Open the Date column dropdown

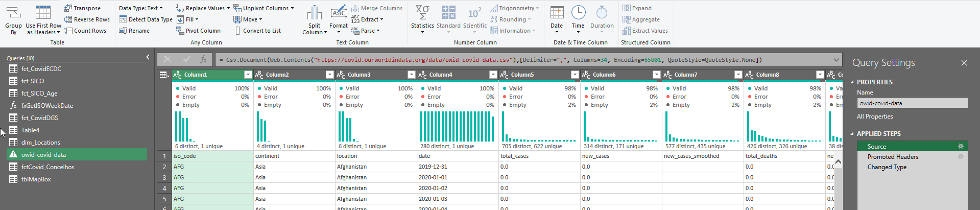(x=557, y=20)
